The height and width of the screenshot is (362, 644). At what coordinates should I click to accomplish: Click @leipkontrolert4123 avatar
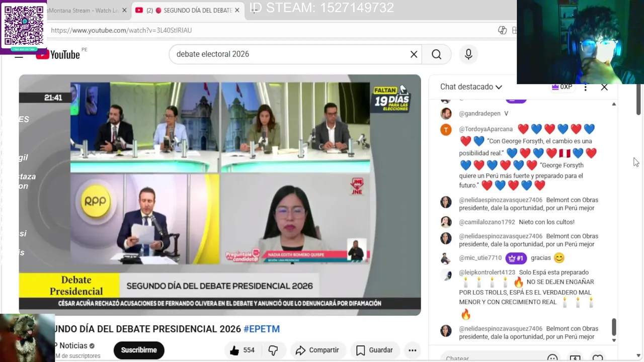[446, 275]
